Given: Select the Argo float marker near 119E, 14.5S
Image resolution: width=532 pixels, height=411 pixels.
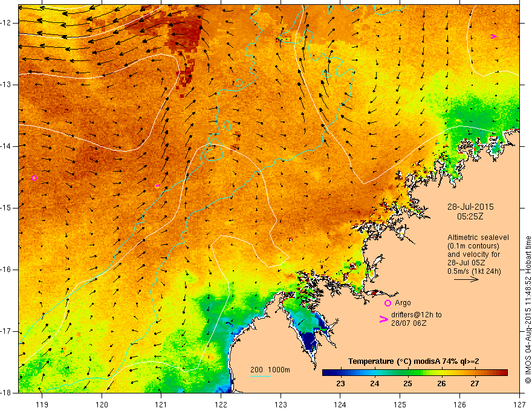Looking at the screenshot, I should pyautogui.click(x=34, y=178).
